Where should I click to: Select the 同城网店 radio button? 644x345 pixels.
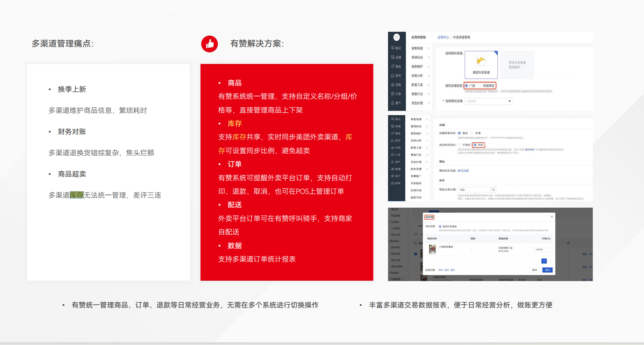(480, 86)
